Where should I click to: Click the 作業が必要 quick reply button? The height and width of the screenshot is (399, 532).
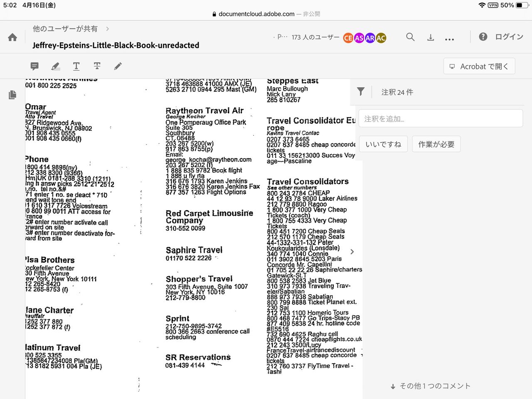(x=436, y=144)
